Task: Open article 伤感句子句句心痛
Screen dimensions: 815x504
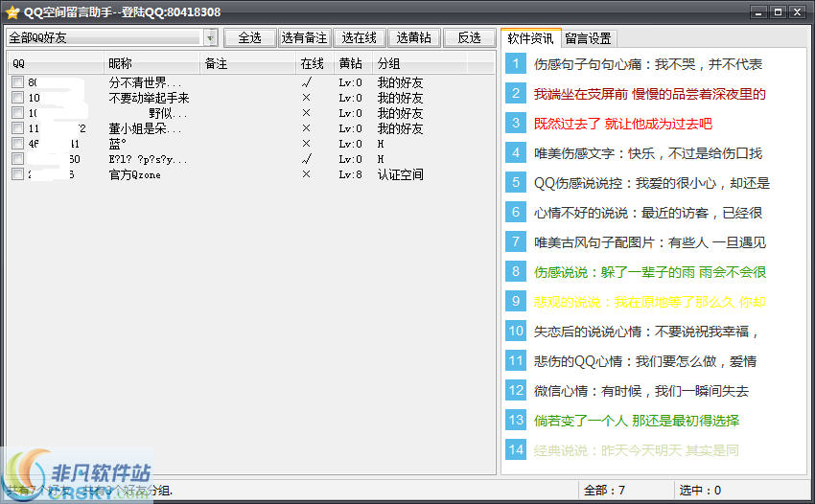Action: pos(647,64)
